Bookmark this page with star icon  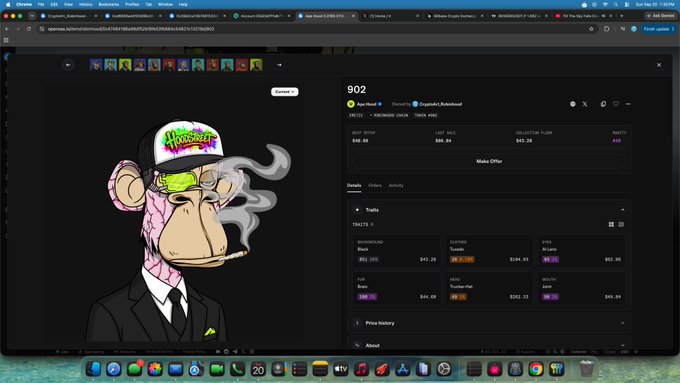(591, 29)
